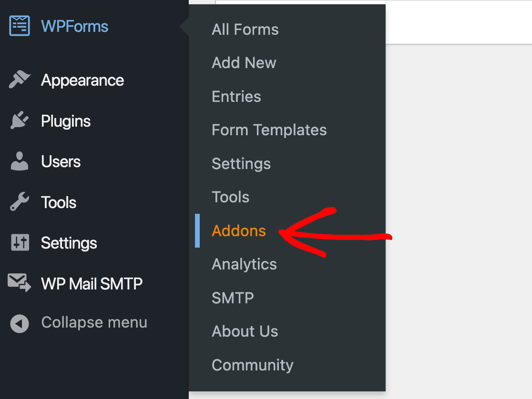Open the Entries page

pyautogui.click(x=236, y=96)
